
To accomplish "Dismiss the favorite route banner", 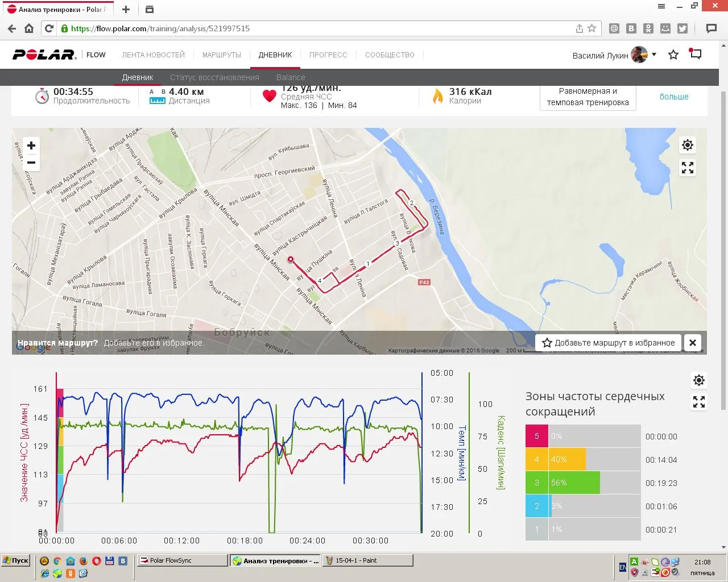I will click(x=693, y=343).
